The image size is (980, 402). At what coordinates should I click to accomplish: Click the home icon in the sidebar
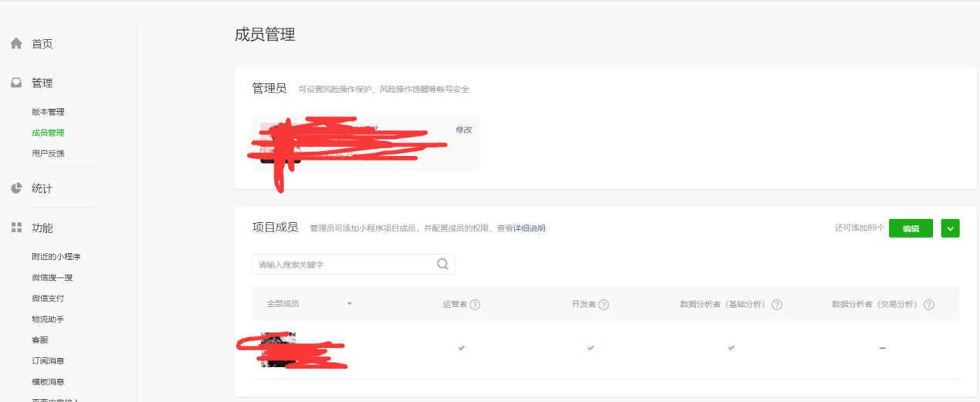pyautogui.click(x=16, y=44)
